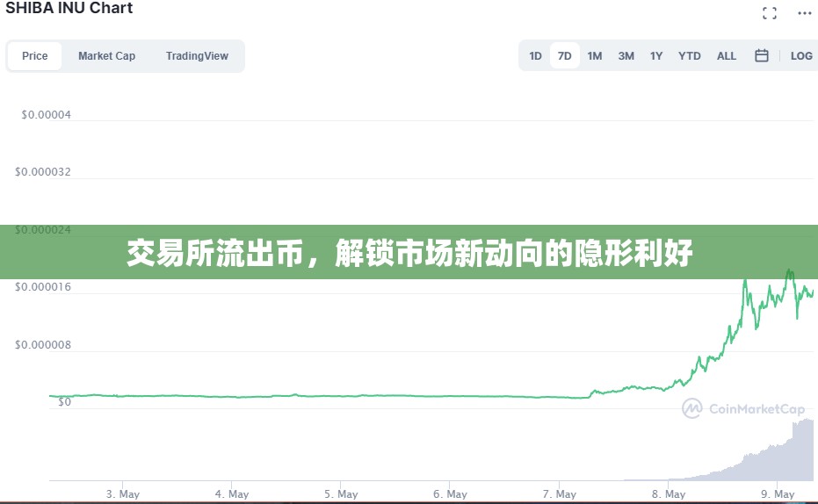Open the calendar date range picker
Screen dimensions: 818x504
tap(762, 55)
